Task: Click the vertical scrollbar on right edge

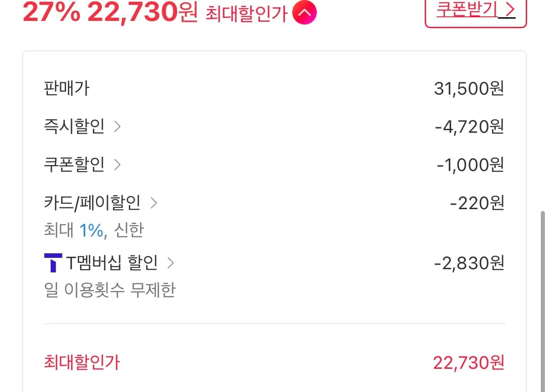Action: point(542,300)
